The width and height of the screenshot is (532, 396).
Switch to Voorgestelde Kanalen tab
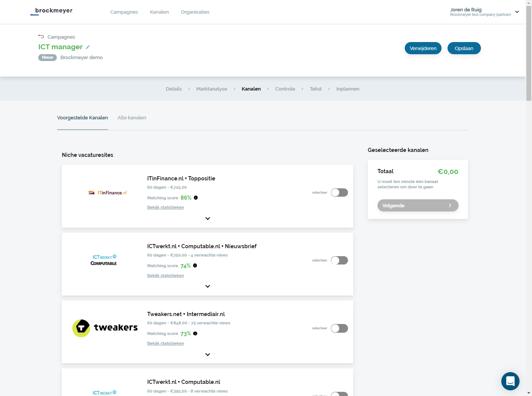click(x=83, y=118)
